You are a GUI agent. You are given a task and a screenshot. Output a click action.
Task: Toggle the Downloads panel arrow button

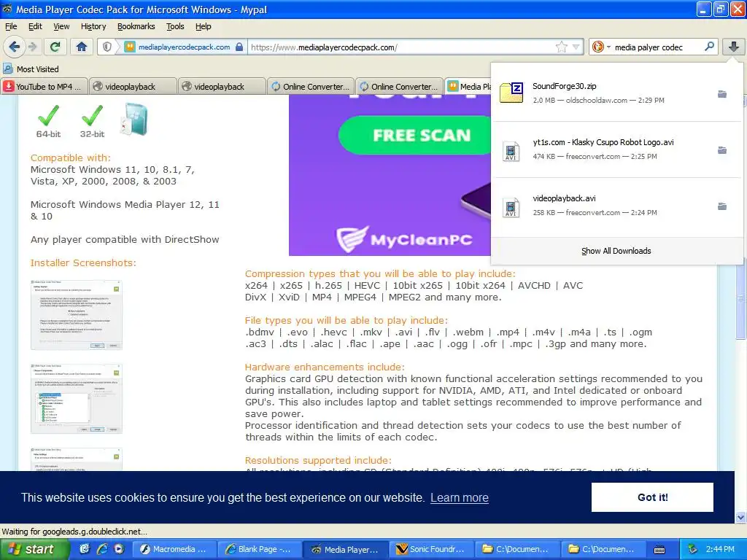click(x=734, y=47)
